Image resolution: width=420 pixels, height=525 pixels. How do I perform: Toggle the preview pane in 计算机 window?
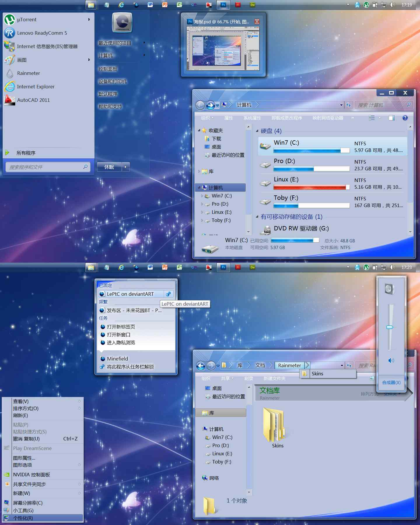pyautogui.click(x=391, y=118)
